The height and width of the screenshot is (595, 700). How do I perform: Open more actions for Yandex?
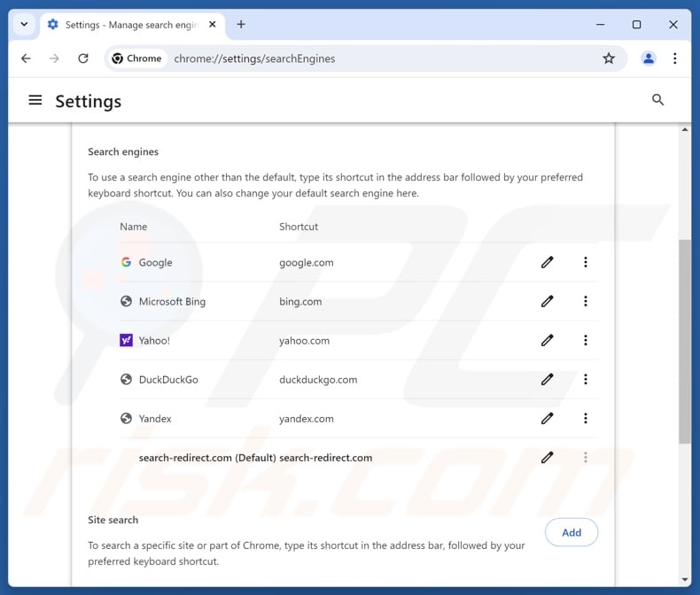pos(586,418)
